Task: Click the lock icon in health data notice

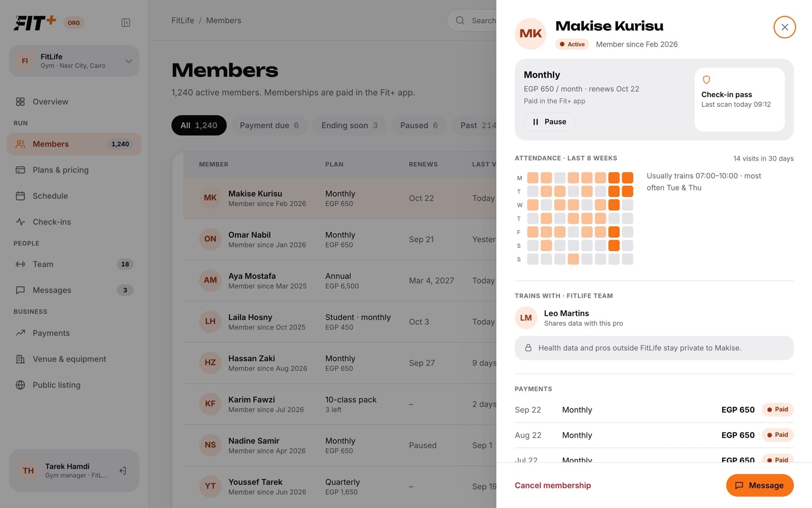Action: pos(528,348)
